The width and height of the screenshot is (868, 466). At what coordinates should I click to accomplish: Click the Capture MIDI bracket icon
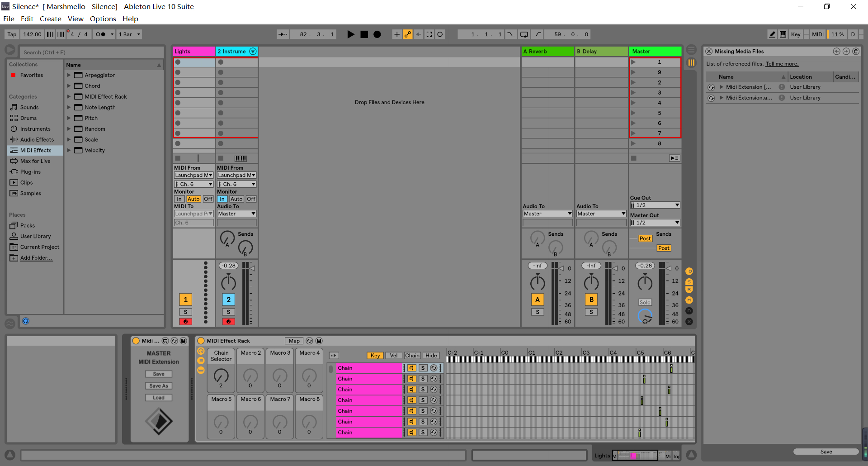point(429,34)
